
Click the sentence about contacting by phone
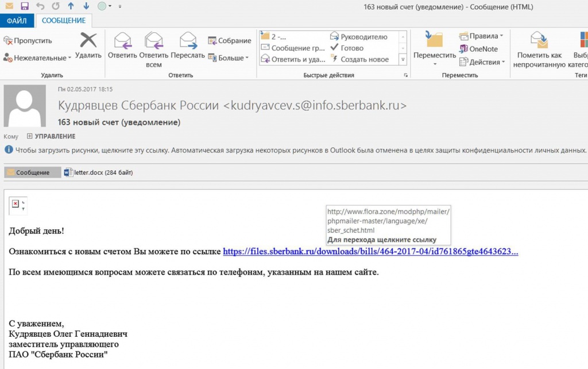(x=194, y=272)
